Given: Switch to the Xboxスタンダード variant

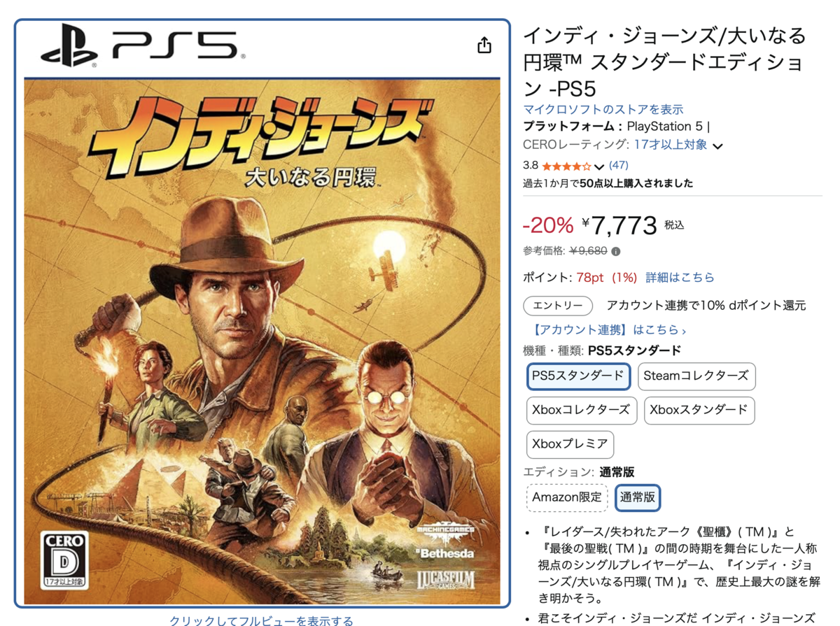Looking at the screenshot, I should tap(699, 411).
